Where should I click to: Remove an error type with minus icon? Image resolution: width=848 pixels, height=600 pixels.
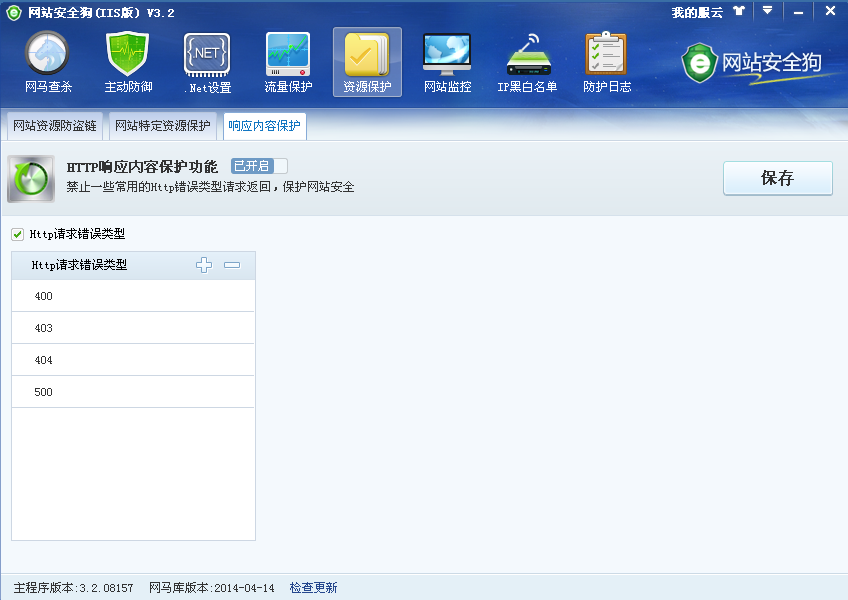point(232,265)
